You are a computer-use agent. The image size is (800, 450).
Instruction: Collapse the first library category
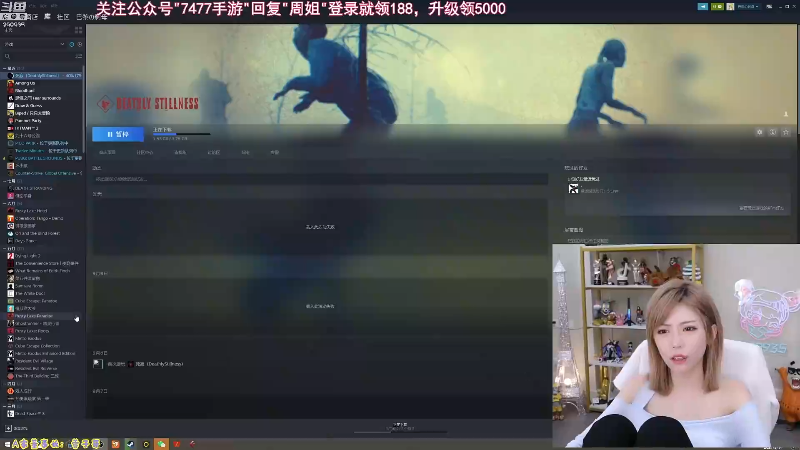click(x=5, y=68)
